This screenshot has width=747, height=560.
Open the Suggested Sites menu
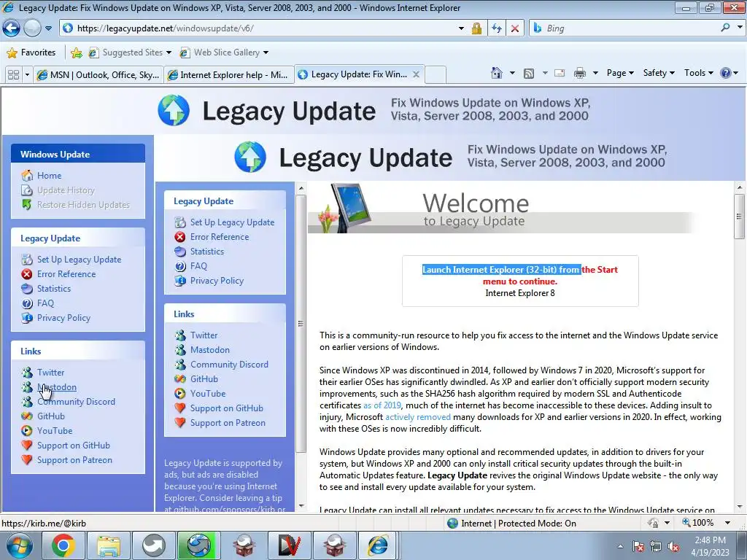click(130, 52)
